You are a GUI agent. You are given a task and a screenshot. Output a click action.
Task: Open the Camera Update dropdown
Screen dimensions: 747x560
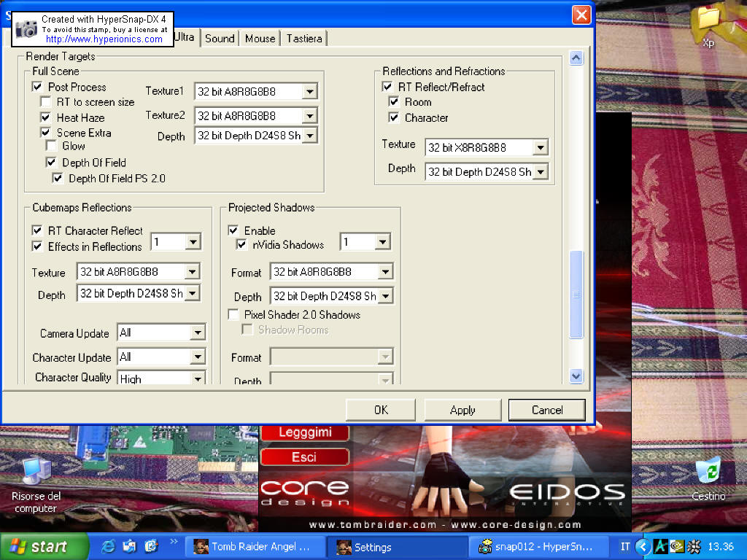[x=198, y=333]
